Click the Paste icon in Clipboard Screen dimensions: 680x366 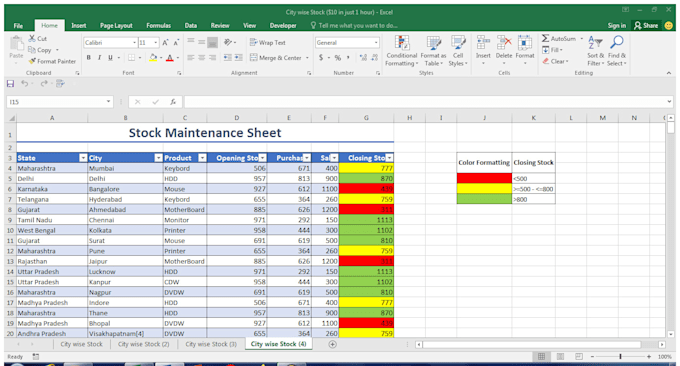pyautogui.click(x=16, y=43)
